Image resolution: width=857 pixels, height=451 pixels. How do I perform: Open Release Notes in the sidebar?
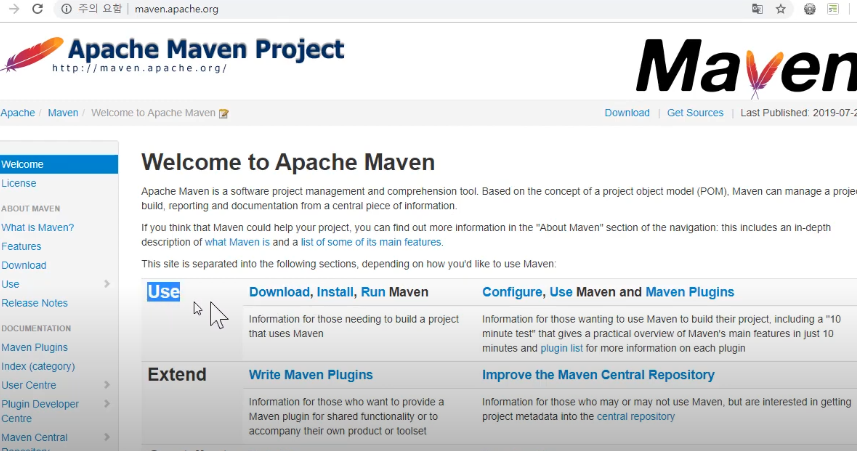tap(34, 303)
